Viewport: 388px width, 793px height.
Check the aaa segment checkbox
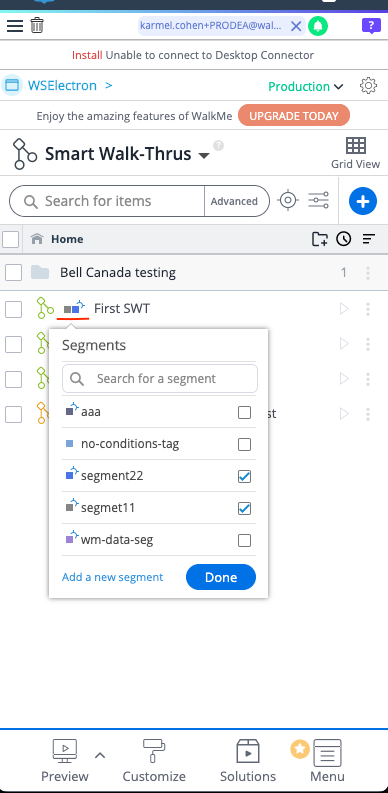pyautogui.click(x=244, y=413)
